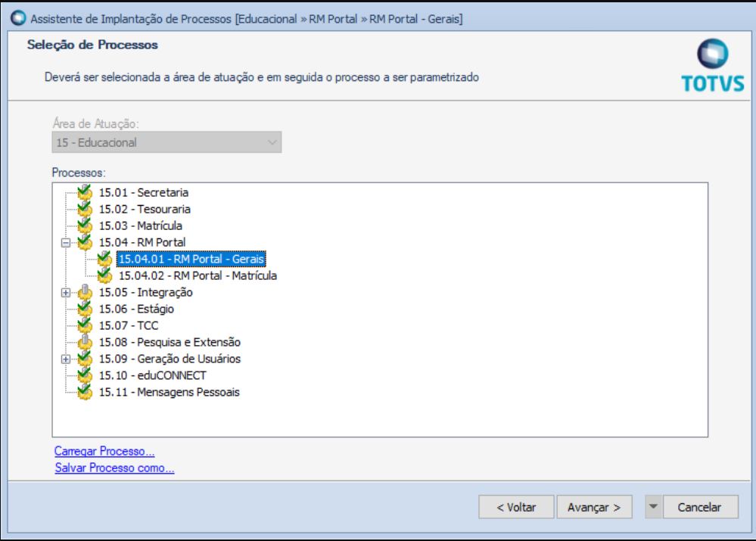The width and height of the screenshot is (756, 541).
Task: Click the Carregar Processo... link
Action: 104,451
